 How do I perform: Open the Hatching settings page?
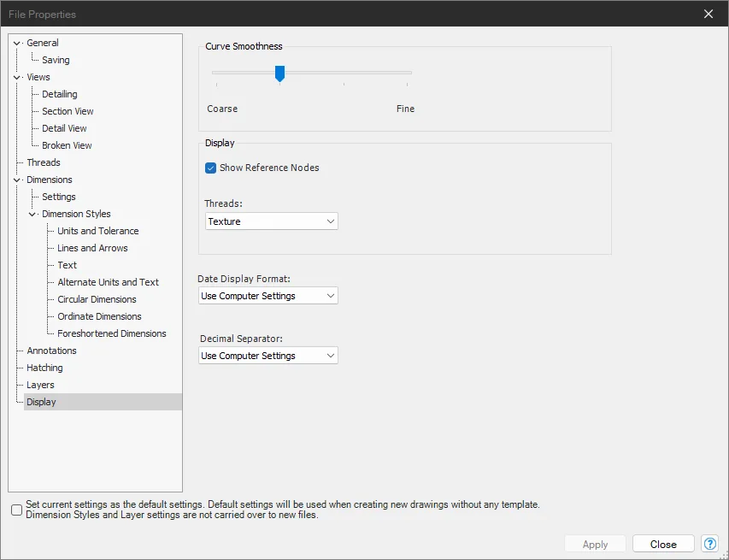pyautogui.click(x=44, y=368)
